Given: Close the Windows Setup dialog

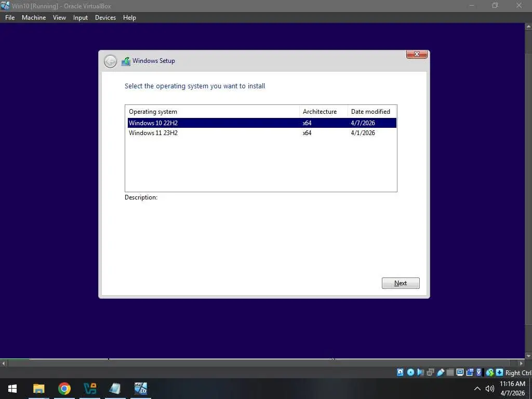Looking at the screenshot, I should [x=417, y=54].
